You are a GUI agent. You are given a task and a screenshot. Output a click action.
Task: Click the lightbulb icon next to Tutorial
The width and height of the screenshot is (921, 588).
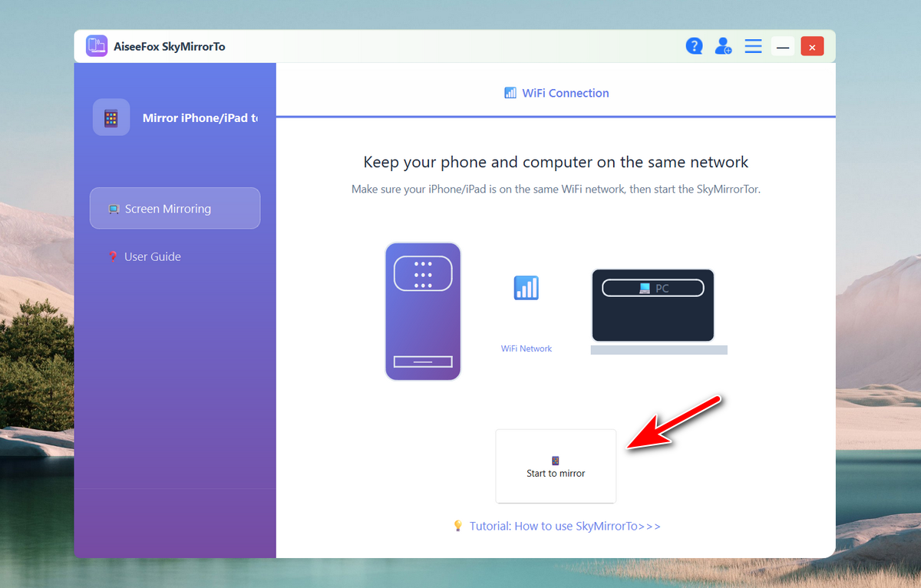coord(458,526)
